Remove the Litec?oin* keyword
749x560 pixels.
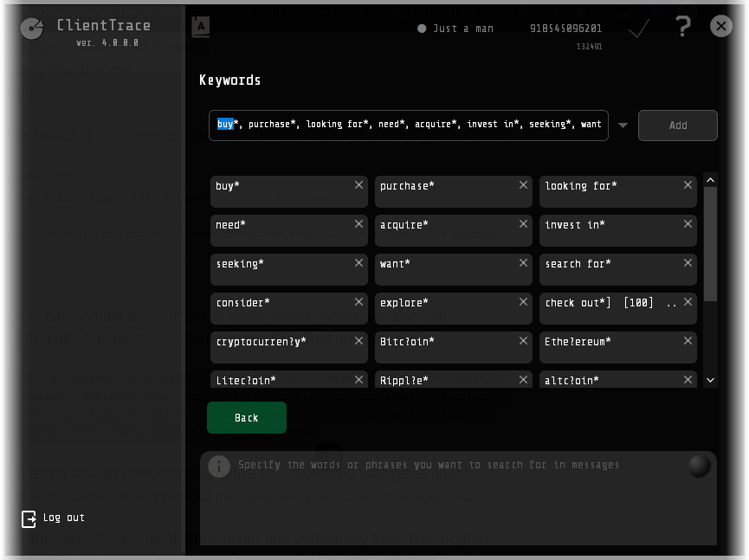pos(358,380)
